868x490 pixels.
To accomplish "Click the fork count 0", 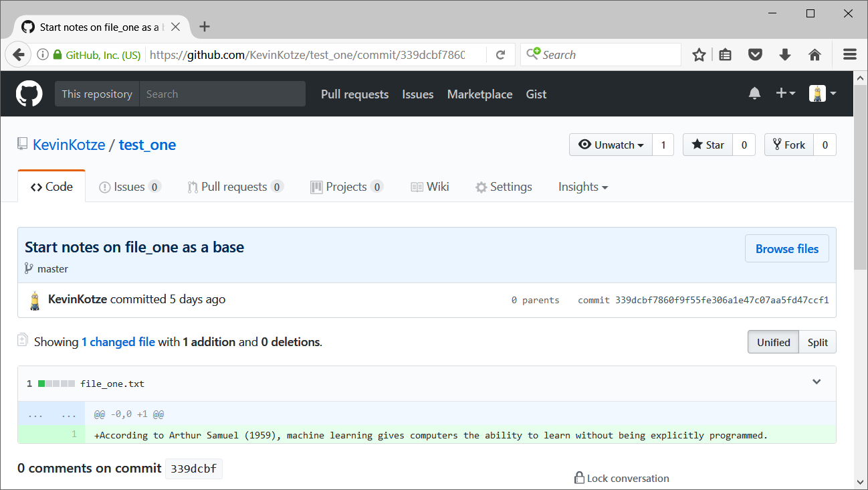I will click(825, 145).
